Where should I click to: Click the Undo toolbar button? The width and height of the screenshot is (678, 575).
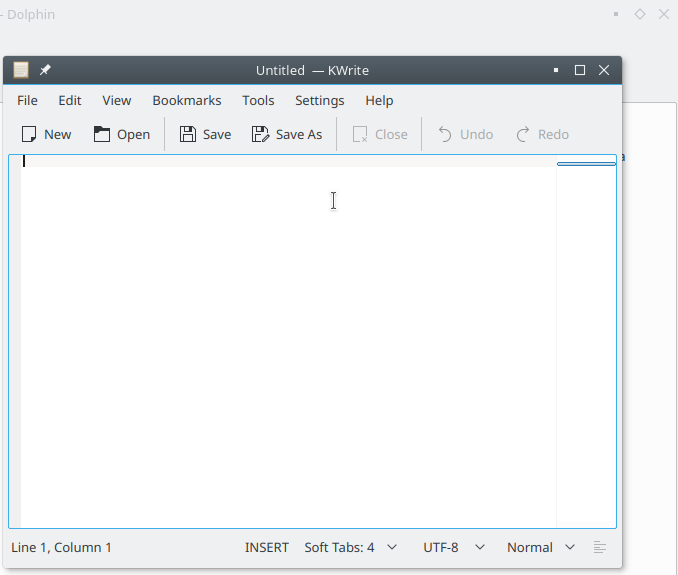[465, 134]
